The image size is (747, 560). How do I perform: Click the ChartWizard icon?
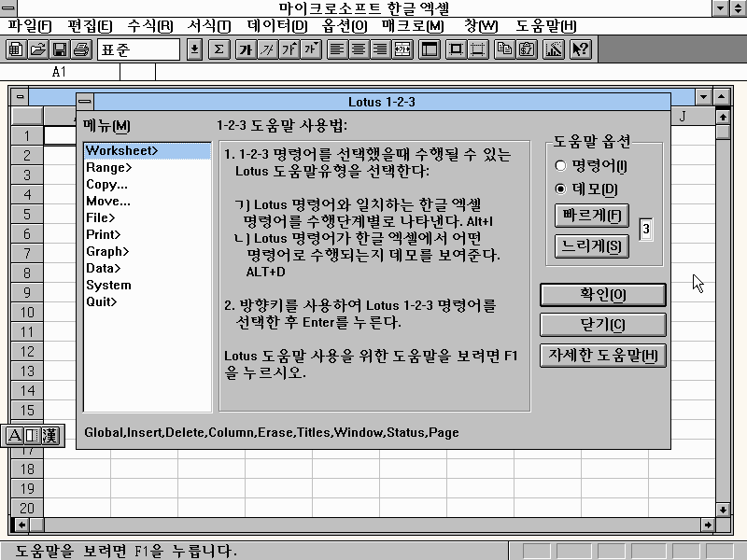(554, 49)
